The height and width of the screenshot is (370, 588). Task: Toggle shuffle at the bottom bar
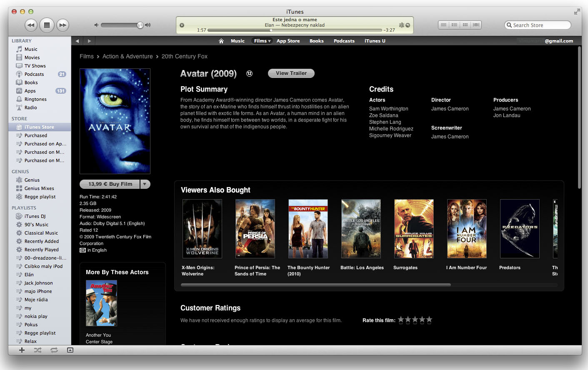coord(38,350)
